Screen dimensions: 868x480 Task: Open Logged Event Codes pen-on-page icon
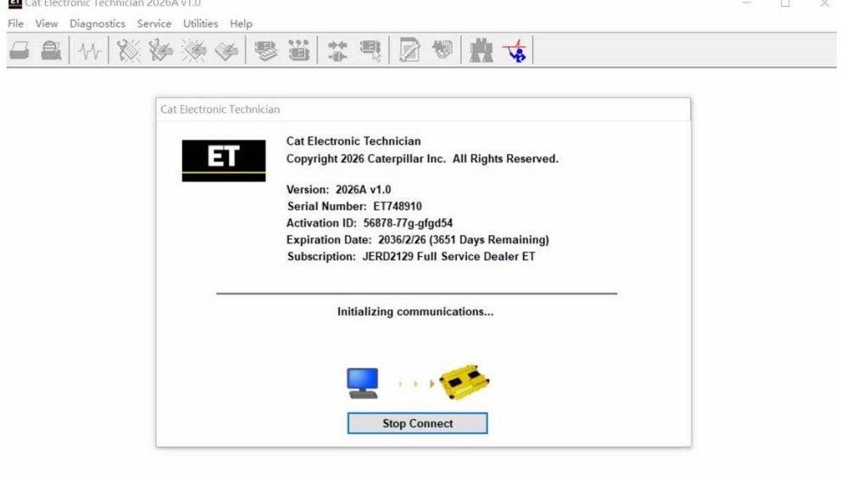point(226,51)
